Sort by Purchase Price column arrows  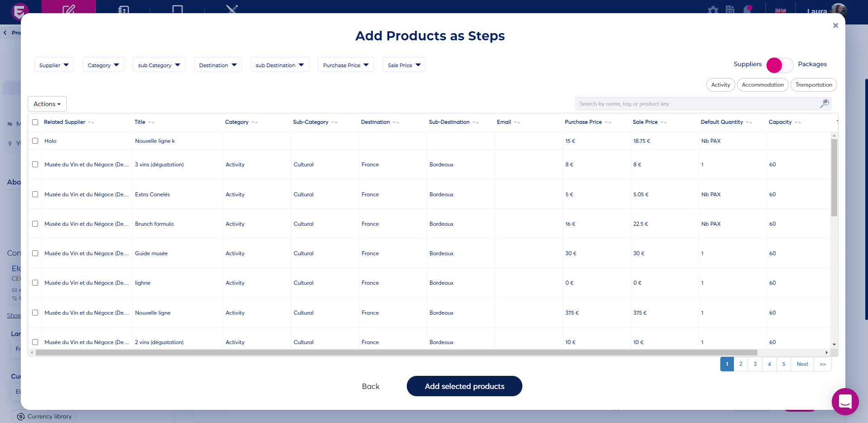(608, 122)
